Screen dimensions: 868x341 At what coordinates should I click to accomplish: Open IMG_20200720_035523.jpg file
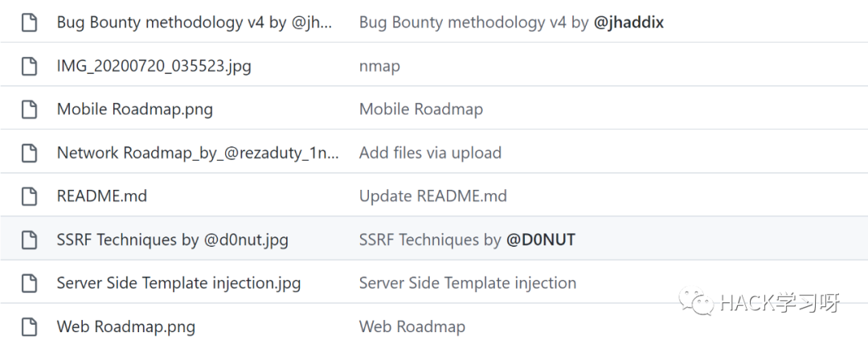[x=154, y=67]
